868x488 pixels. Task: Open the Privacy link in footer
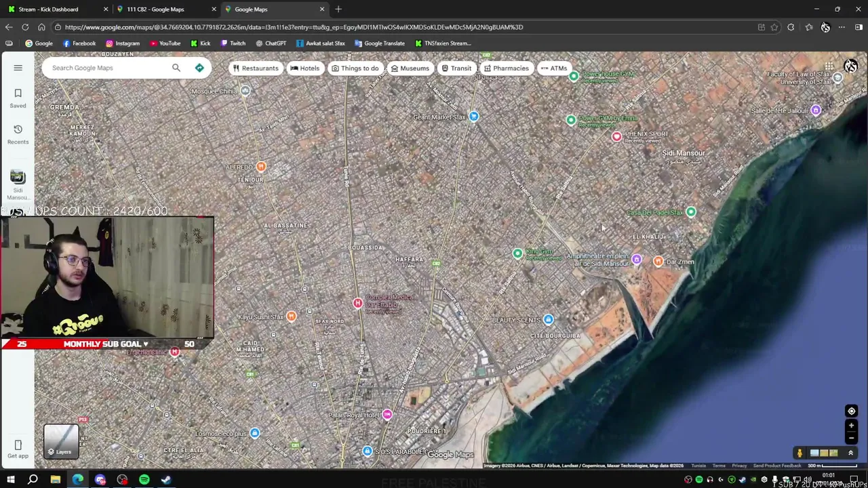740,466
